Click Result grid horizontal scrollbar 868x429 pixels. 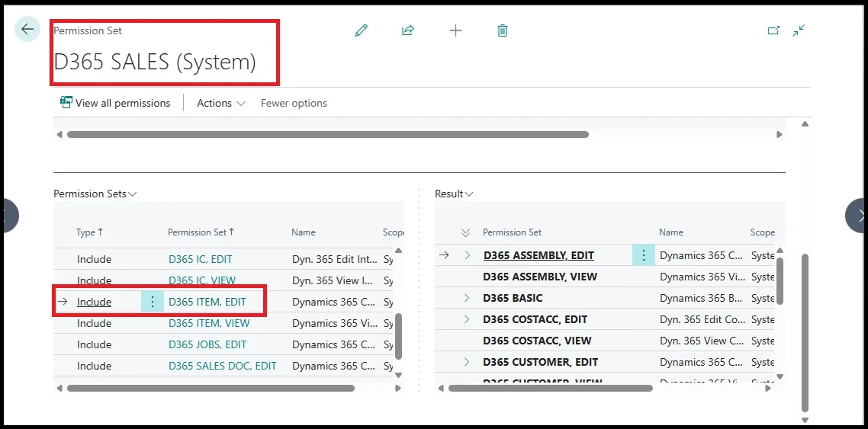[x=550, y=389]
